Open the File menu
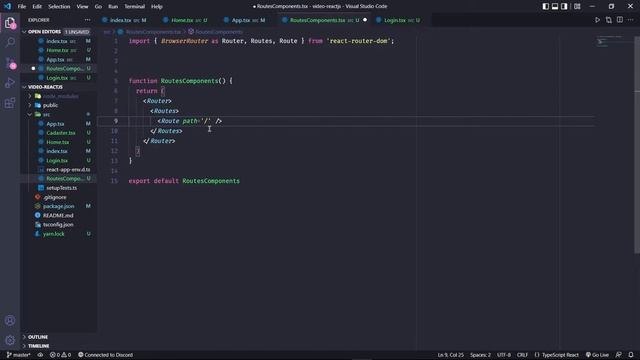The image size is (640, 360). point(22,7)
